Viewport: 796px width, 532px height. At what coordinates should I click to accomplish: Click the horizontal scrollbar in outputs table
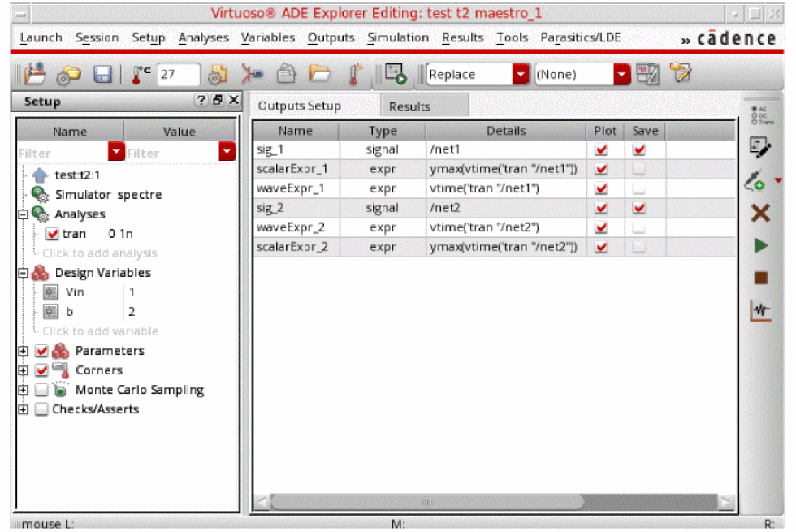point(427,502)
